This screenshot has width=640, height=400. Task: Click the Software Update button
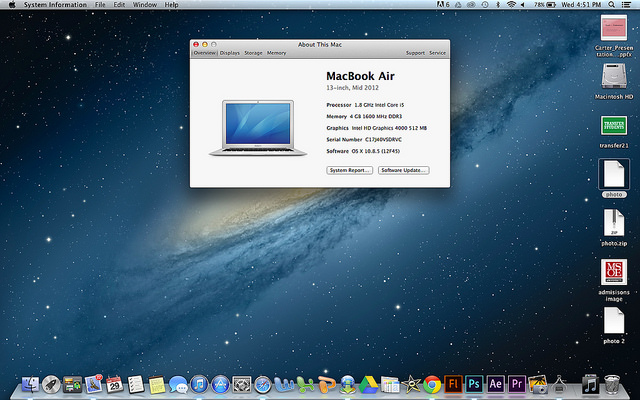(x=404, y=170)
